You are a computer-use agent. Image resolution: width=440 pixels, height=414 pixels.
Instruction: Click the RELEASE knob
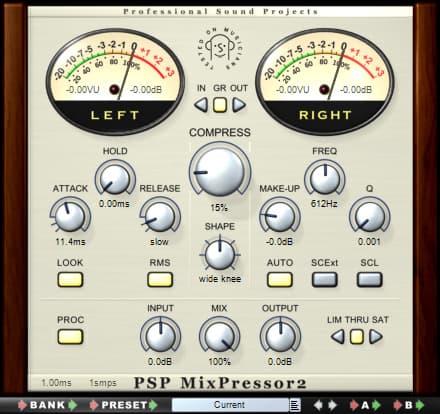point(160,216)
